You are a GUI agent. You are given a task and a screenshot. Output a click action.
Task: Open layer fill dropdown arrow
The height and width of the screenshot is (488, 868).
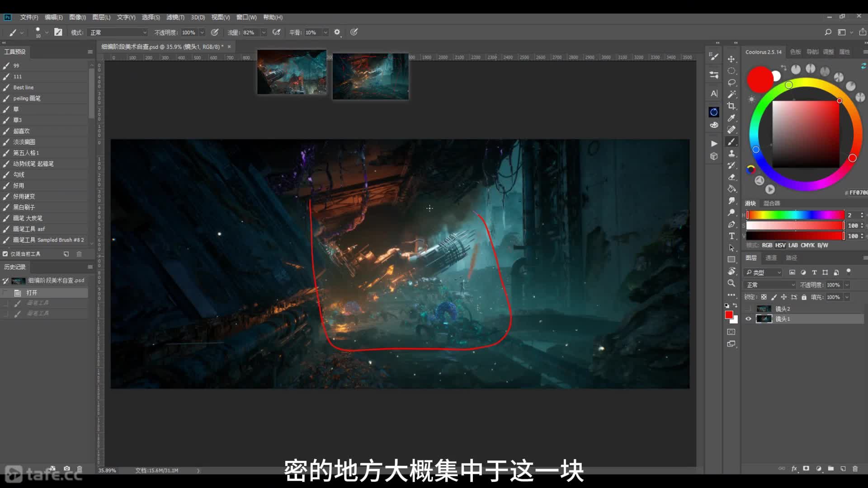(847, 297)
